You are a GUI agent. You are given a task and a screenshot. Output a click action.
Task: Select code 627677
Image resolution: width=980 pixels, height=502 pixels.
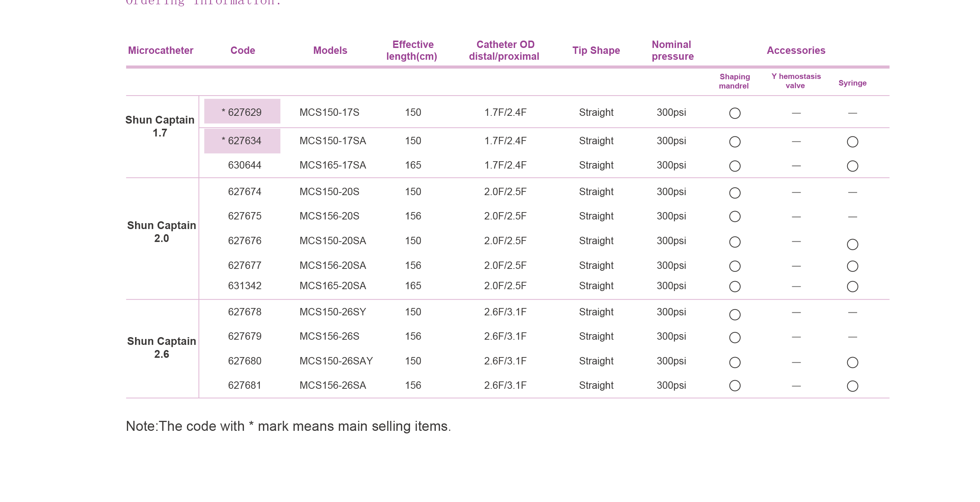pos(245,266)
